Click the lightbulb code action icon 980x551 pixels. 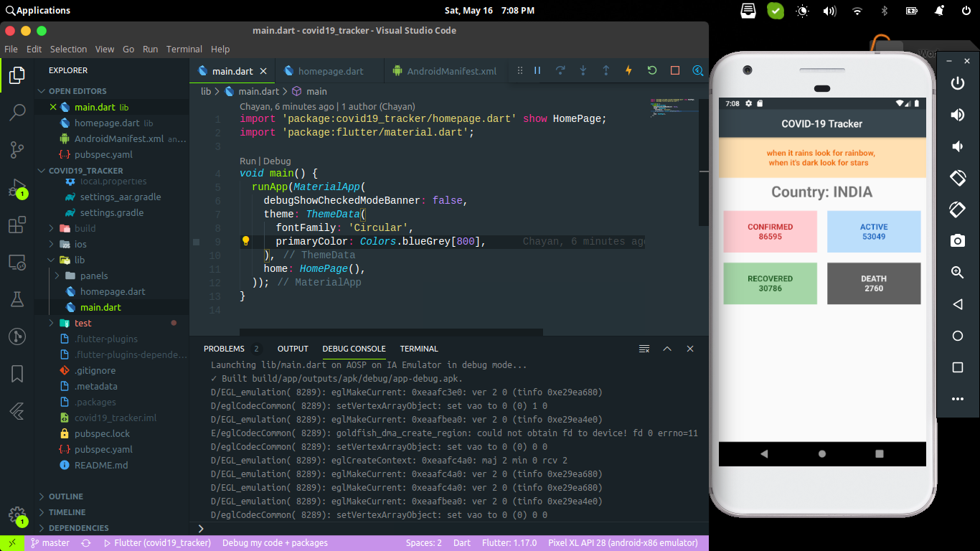245,242
